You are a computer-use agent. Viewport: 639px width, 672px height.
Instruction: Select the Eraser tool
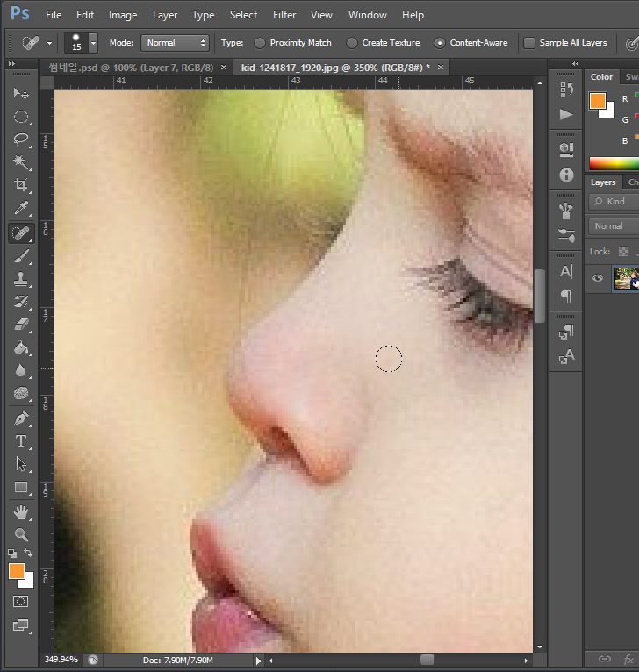tap(20, 325)
